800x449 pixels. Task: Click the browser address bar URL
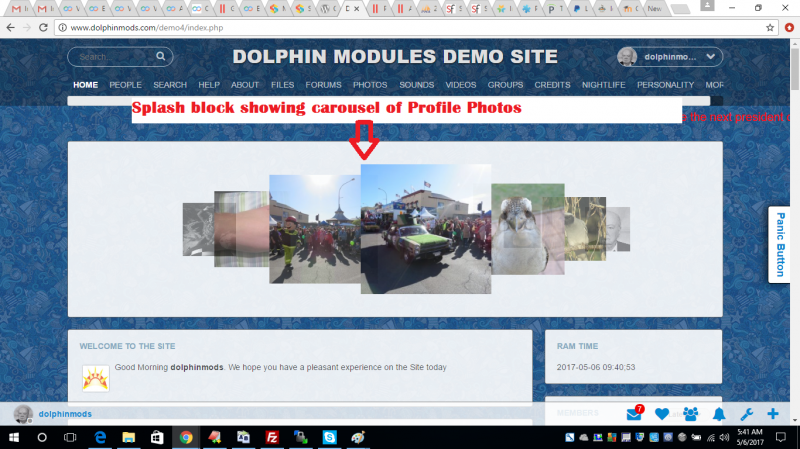[146, 28]
